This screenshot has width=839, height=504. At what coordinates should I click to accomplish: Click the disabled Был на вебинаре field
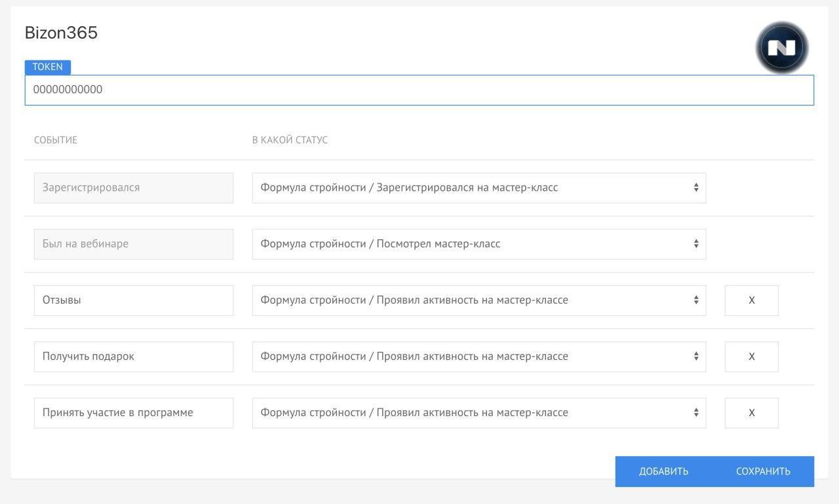click(x=134, y=244)
